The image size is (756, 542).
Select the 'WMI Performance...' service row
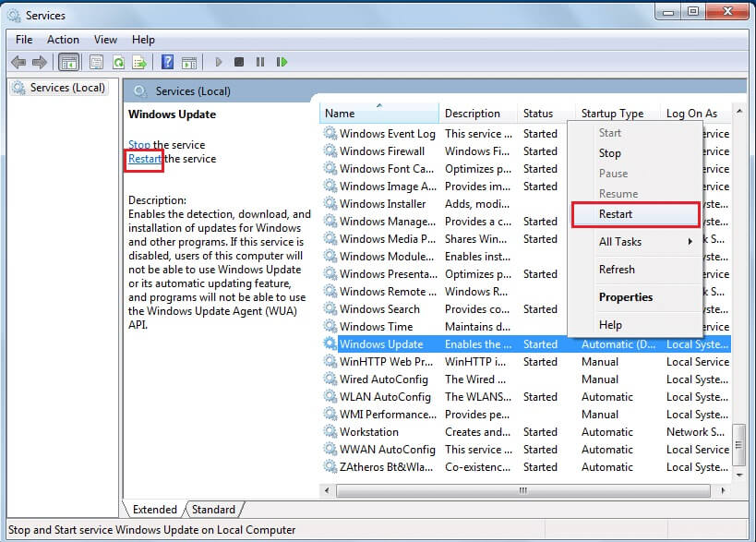[x=525, y=415]
